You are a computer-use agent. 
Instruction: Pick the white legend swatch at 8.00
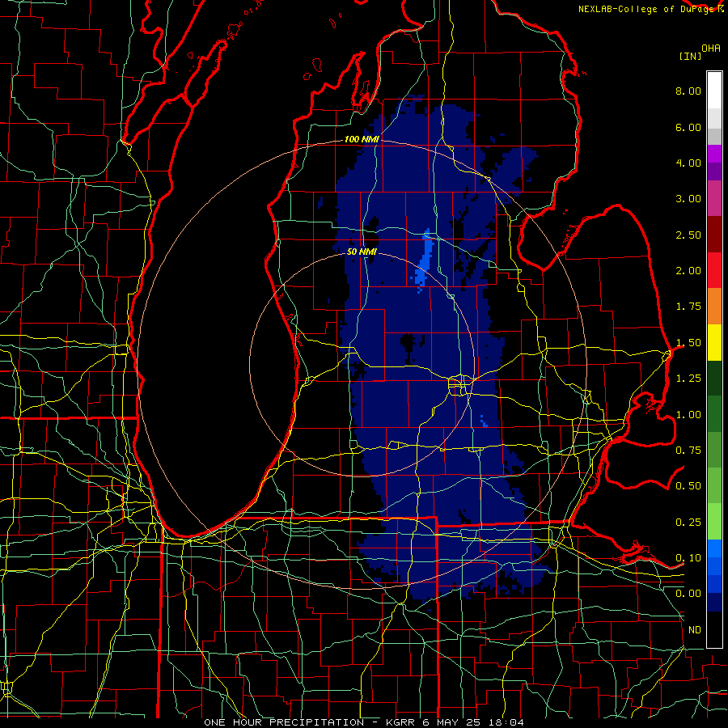pyautogui.click(x=714, y=91)
